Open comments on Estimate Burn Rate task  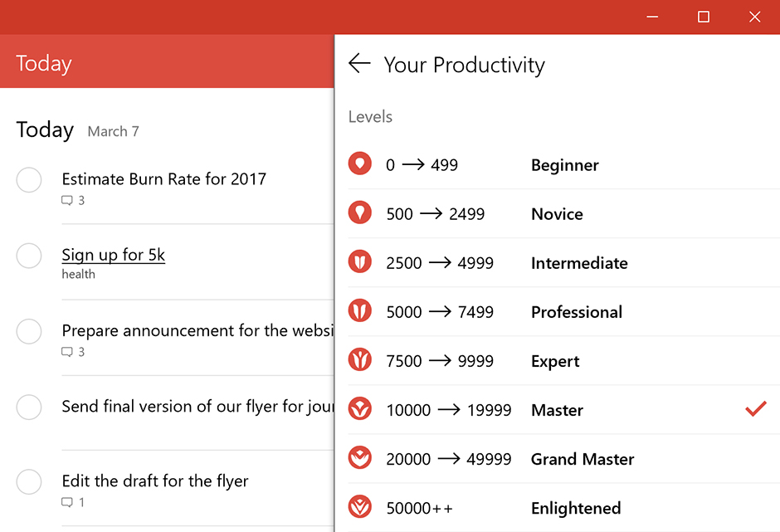pos(73,200)
